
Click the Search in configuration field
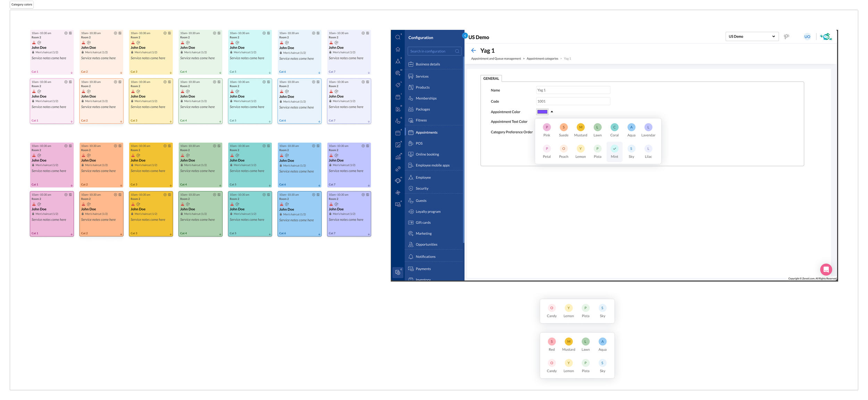tap(432, 51)
